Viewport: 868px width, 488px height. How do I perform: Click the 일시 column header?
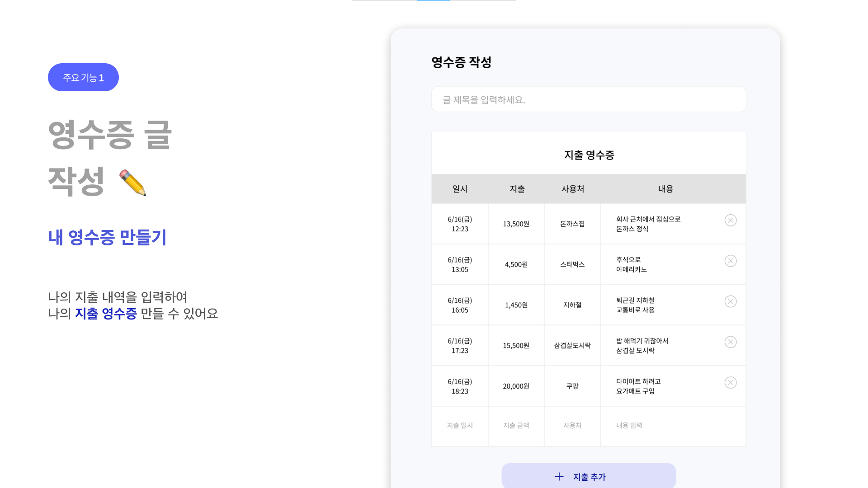pos(459,189)
